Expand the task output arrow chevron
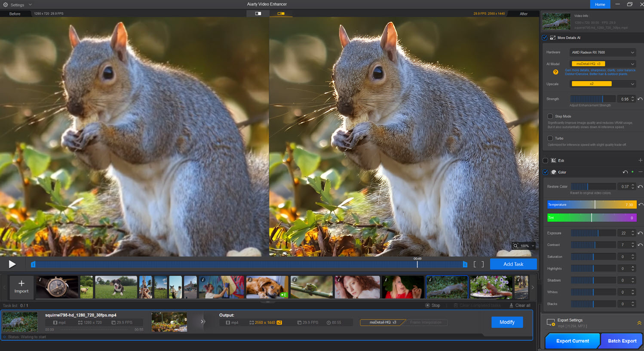 pos(202,321)
